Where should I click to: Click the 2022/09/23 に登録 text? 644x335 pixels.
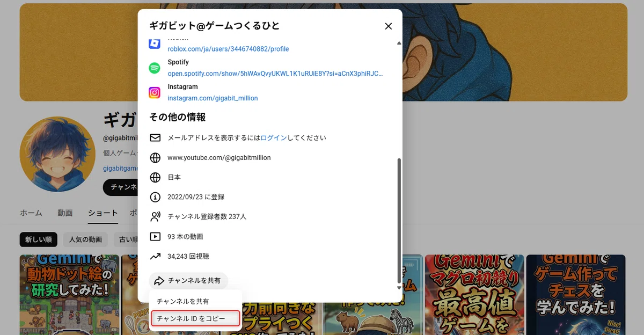pyautogui.click(x=196, y=197)
